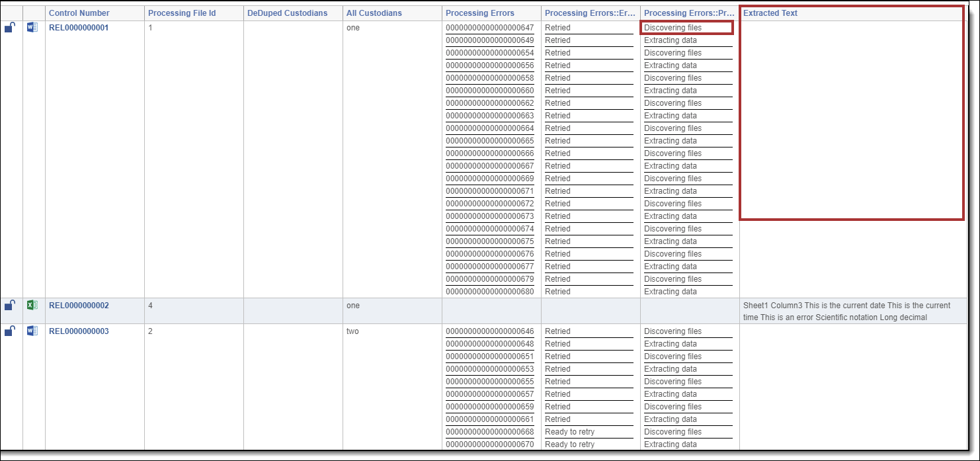Image resolution: width=980 pixels, height=461 pixels.
Task: Open processing error 00000000000000000647
Action: (489, 28)
